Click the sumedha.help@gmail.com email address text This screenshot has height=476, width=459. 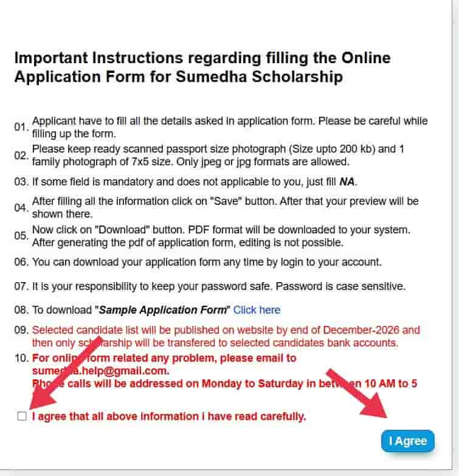(100, 371)
